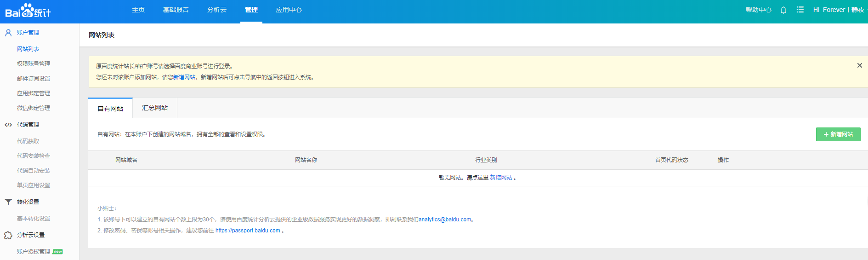Click the 小贴士 label
868x260 pixels.
point(107,208)
